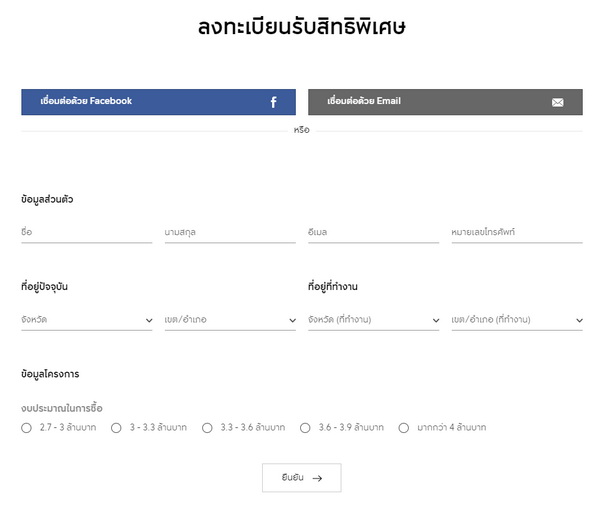Connect with the เชื่อมต่อด้วย Facebook button
The height and width of the screenshot is (508, 600).
coord(158,102)
